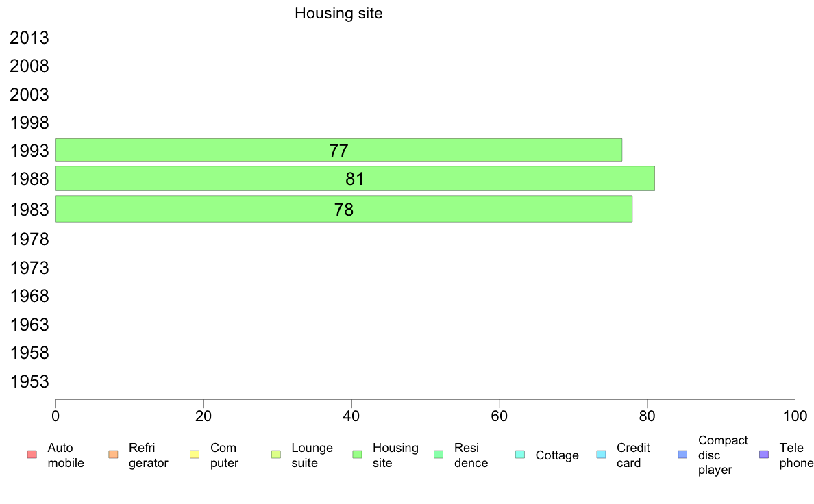The height and width of the screenshot is (504, 814).
Task: Click the Housing site chart title
Action: 338,13
